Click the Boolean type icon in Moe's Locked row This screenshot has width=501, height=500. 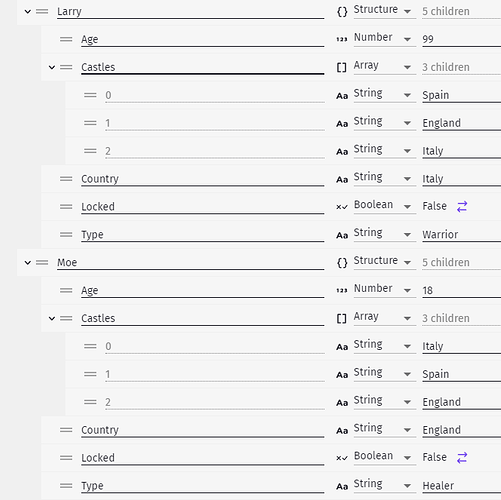click(342, 458)
